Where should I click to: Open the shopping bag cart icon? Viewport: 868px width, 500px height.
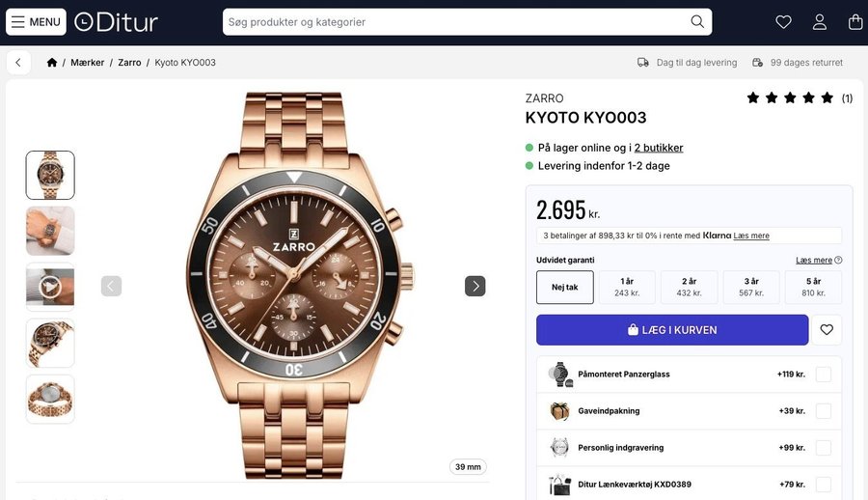854,22
